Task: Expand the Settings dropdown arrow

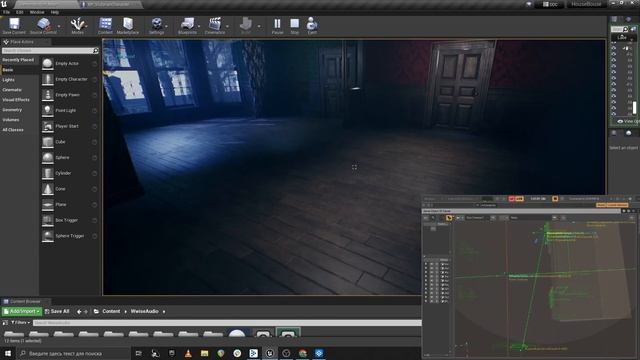Action: tap(167, 26)
